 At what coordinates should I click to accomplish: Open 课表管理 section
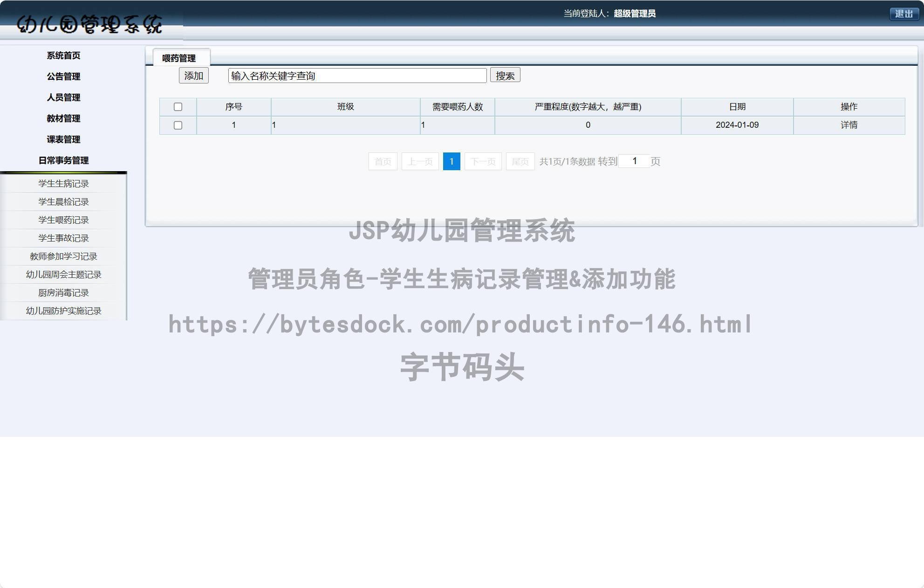click(x=63, y=139)
